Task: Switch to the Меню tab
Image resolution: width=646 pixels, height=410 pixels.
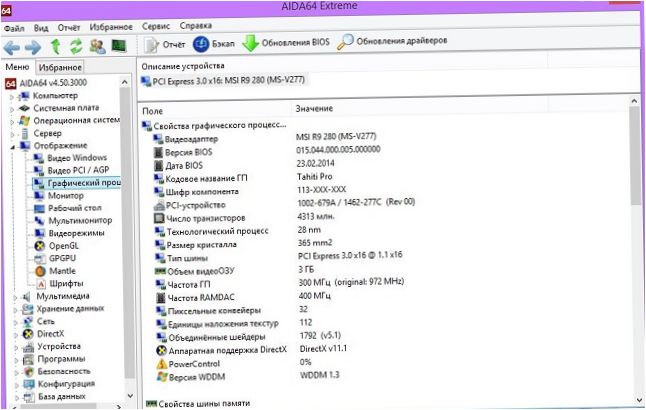Action: tap(17, 67)
